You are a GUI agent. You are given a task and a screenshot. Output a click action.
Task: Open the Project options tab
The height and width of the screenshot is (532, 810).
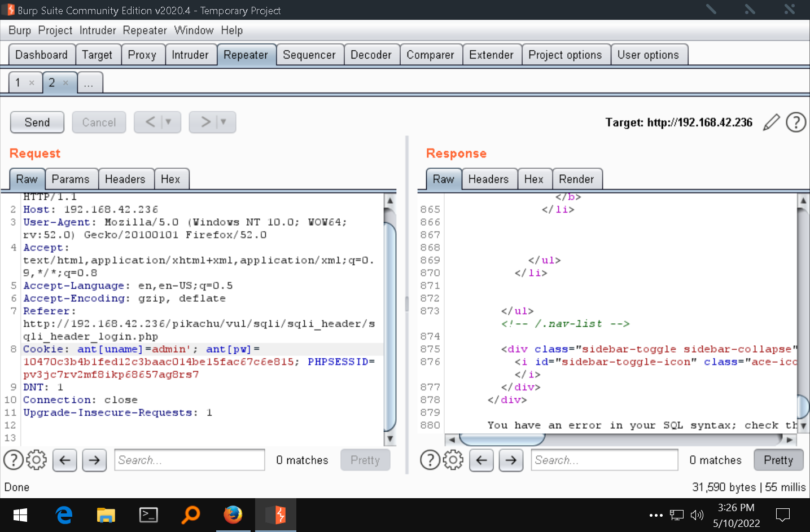(x=566, y=55)
